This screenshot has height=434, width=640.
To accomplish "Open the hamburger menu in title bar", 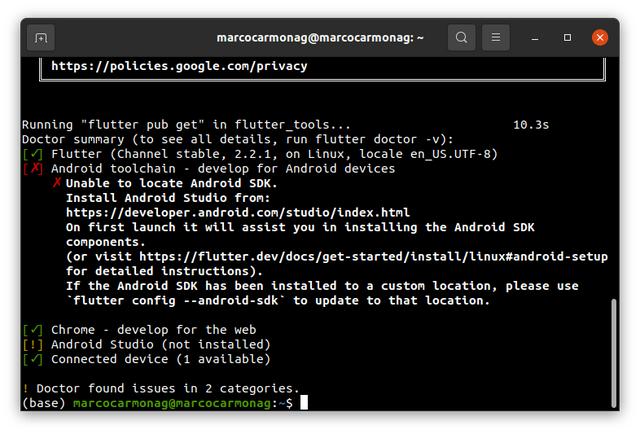I will point(496,38).
